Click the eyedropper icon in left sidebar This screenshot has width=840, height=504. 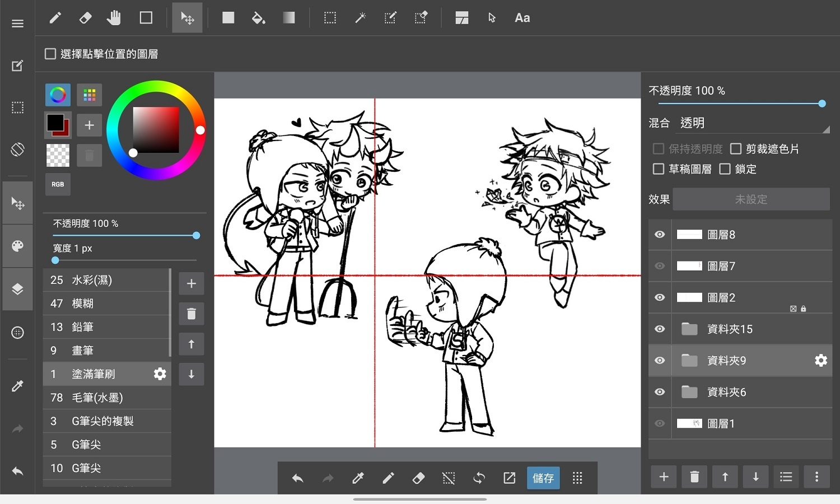[x=17, y=386]
